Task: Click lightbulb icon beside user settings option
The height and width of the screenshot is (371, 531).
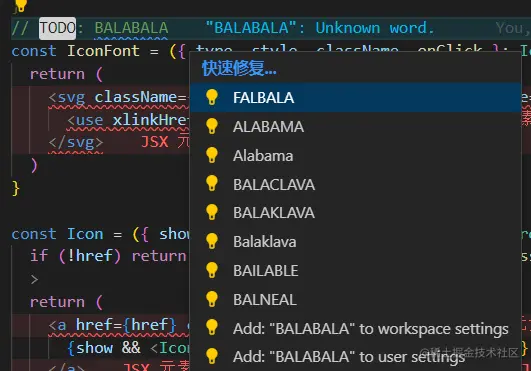Action: tap(212, 356)
